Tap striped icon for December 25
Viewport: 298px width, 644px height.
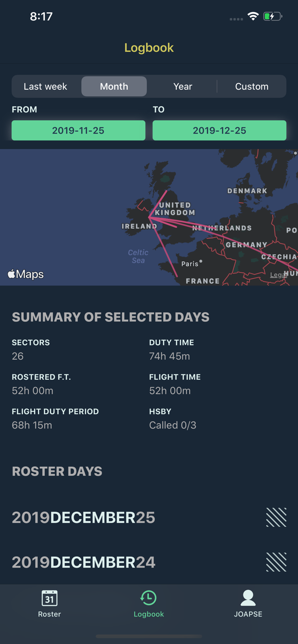[276, 517]
